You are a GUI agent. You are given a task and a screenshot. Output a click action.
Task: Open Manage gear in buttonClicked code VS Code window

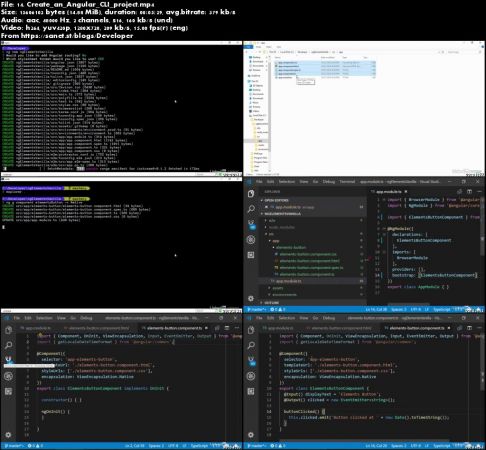tap(251, 435)
